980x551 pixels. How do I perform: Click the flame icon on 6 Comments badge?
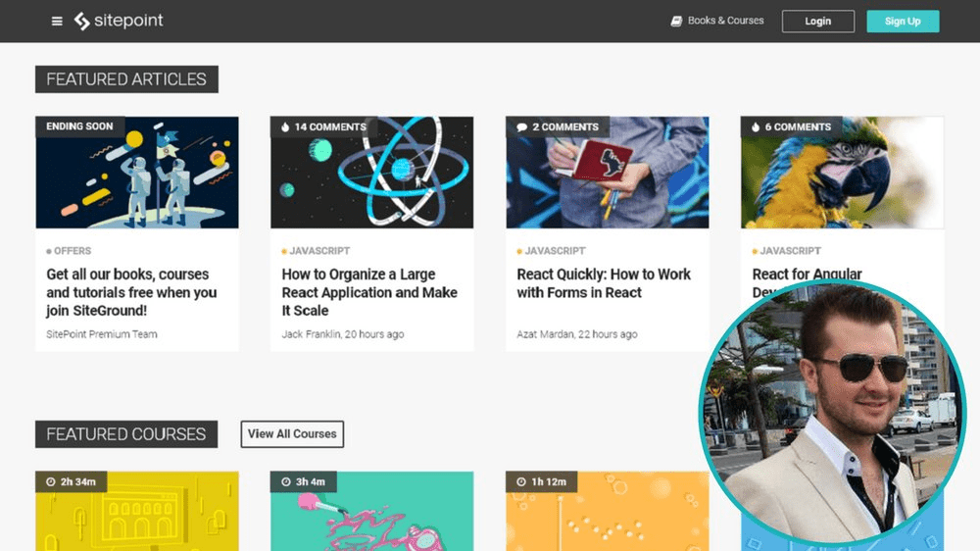click(x=756, y=126)
